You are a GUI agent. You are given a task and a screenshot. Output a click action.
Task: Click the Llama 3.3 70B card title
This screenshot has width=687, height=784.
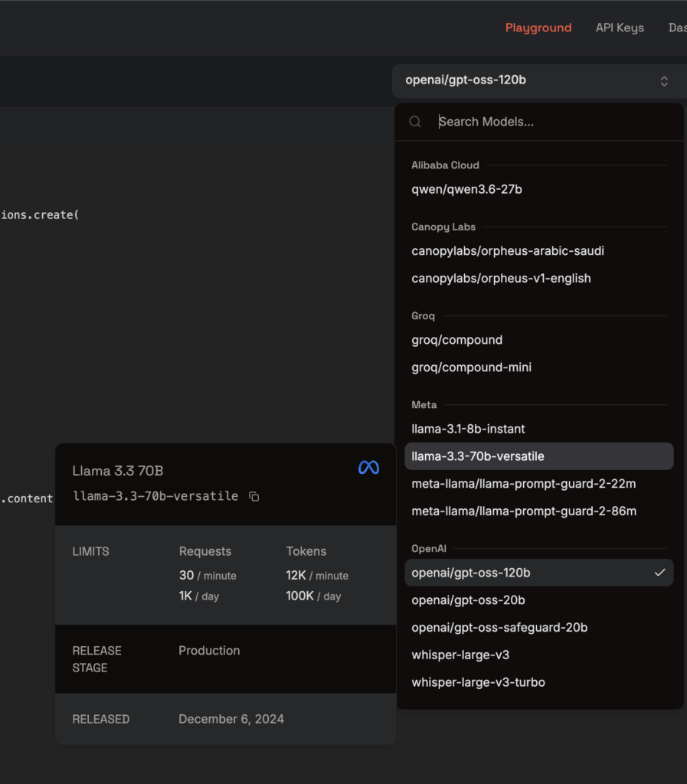tap(117, 471)
